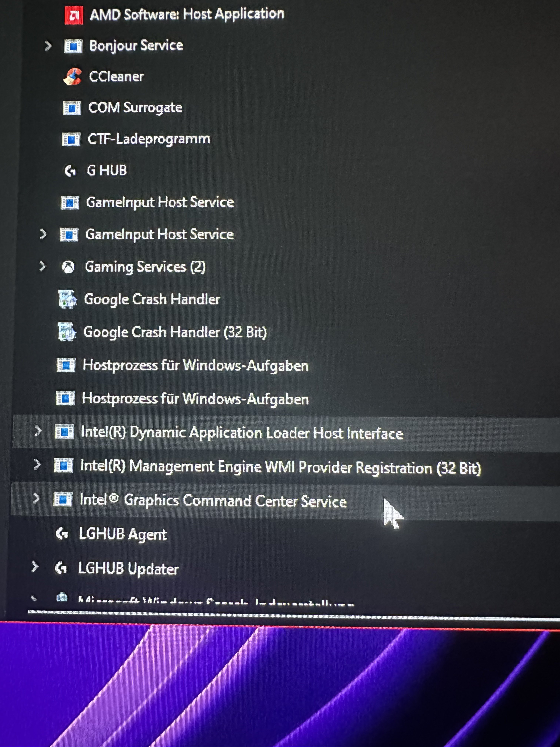The height and width of the screenshot is (747, 560).
Task: Expand Intel(R) Dynamic Application Loader entry
Action: [x=38, y=431]
